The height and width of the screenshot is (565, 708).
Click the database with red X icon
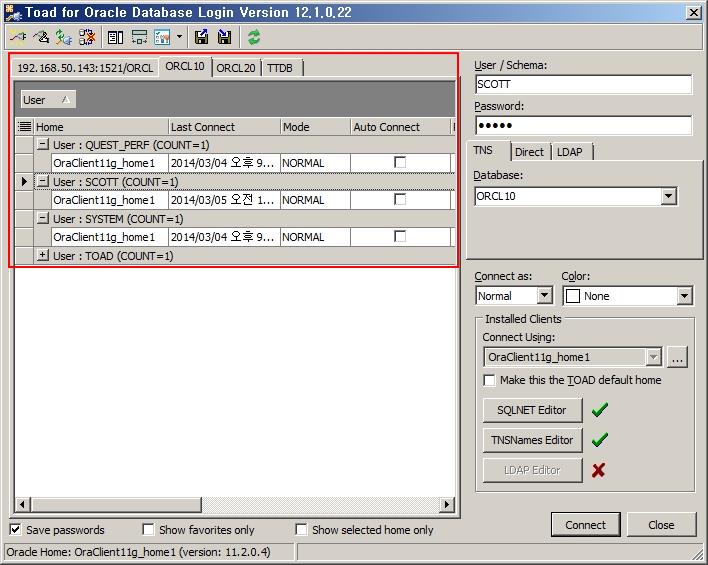[87, 37]
